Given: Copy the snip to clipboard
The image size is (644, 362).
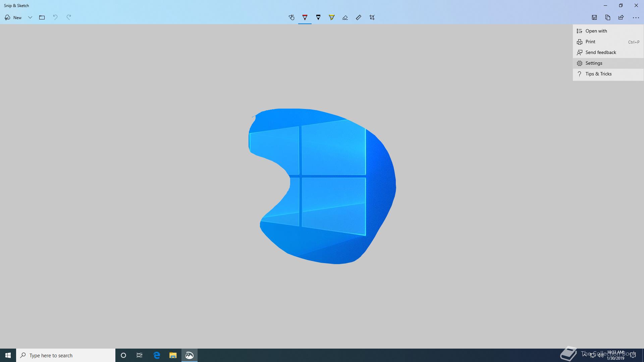Looking at the screenshot, I should point(608,17).
